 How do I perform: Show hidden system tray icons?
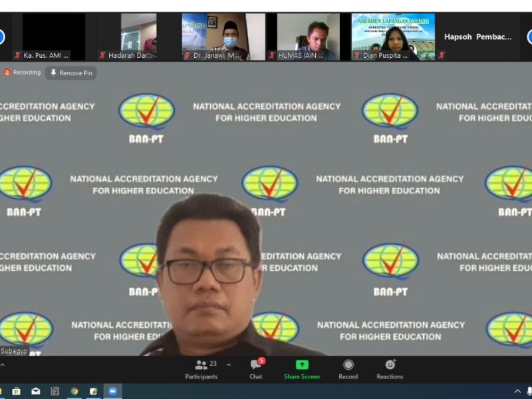tap(517, 392)
